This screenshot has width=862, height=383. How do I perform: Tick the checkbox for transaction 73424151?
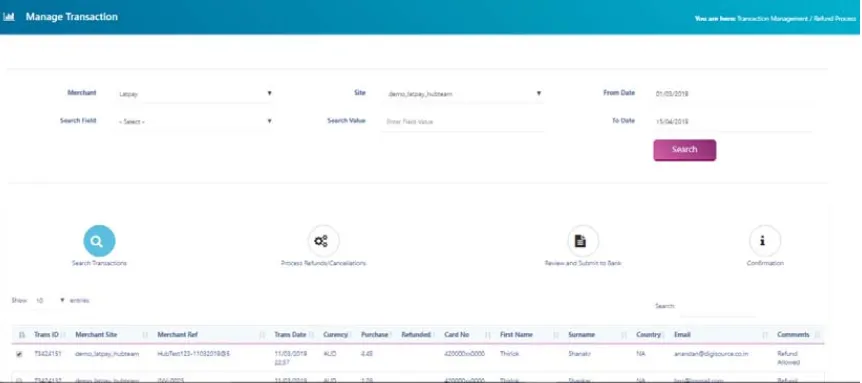coord(19,354)
